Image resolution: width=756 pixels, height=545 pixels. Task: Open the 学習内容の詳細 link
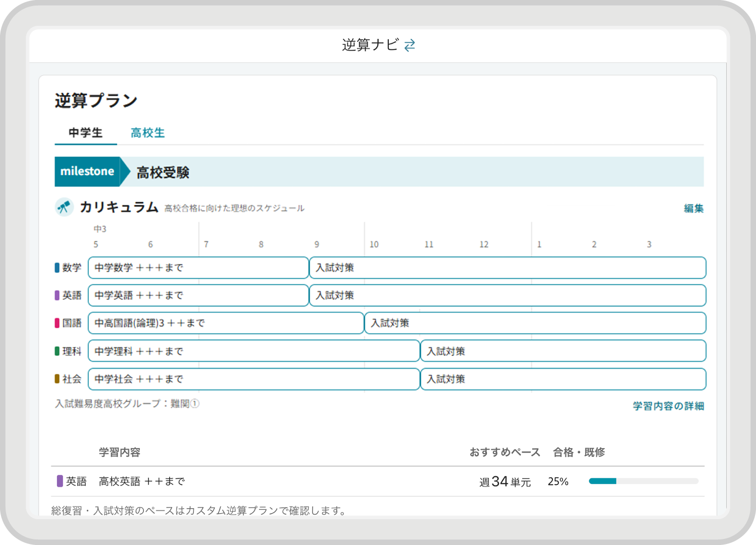668,406
